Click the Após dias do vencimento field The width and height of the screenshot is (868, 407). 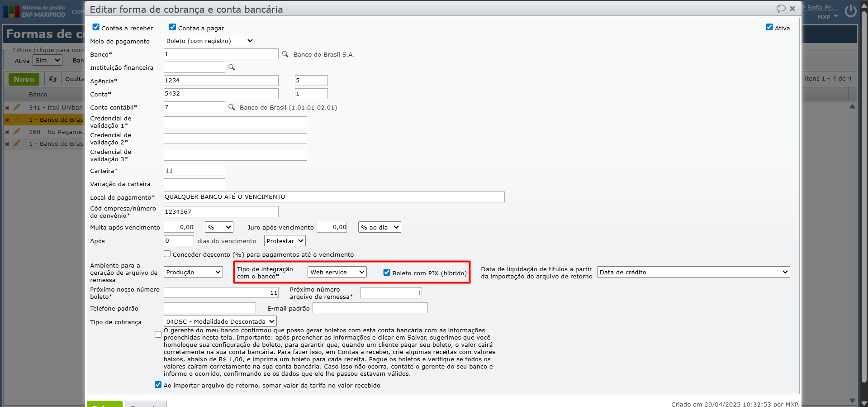(179, 241)
